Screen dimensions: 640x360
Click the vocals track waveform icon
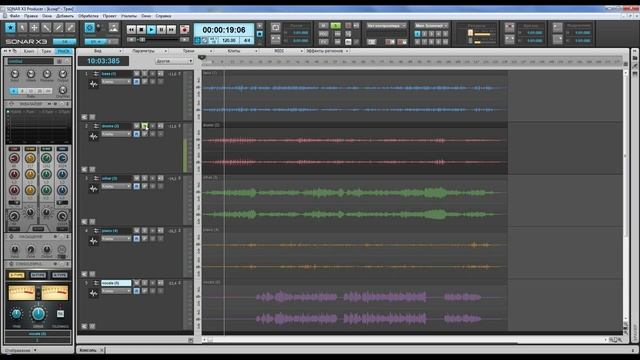pos(93,293)
